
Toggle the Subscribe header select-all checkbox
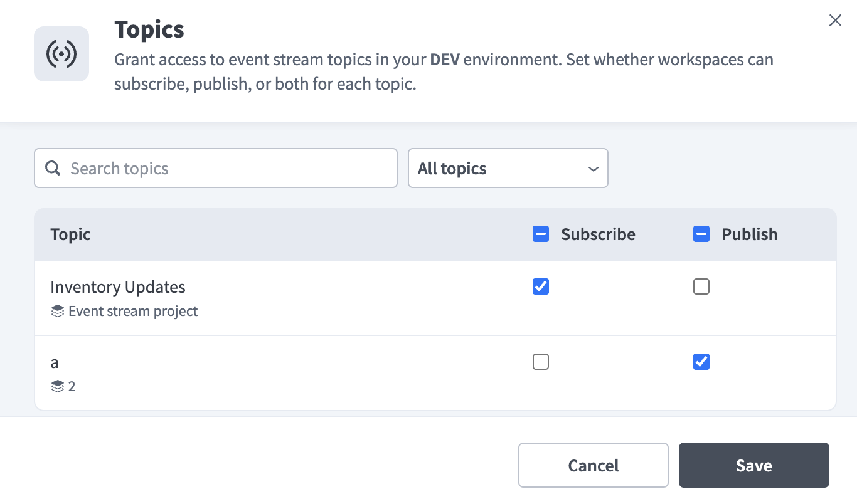click(541, 234)
